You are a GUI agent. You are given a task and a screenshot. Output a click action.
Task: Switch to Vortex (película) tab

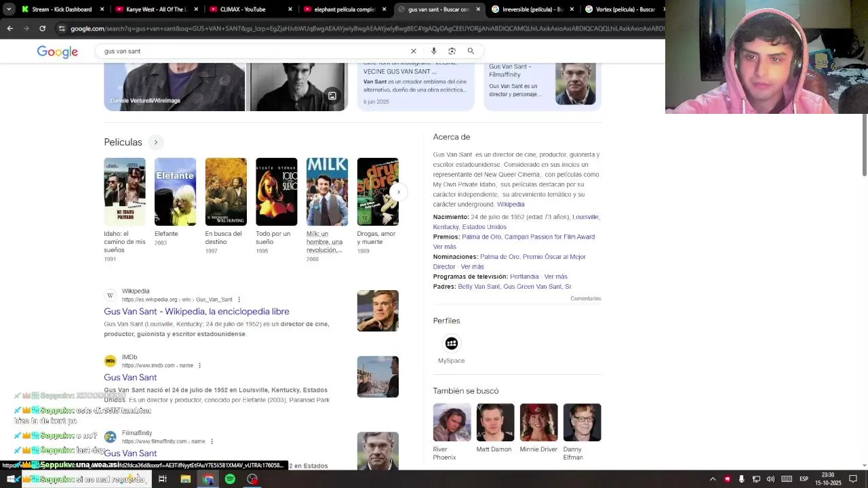coord(623,9)
